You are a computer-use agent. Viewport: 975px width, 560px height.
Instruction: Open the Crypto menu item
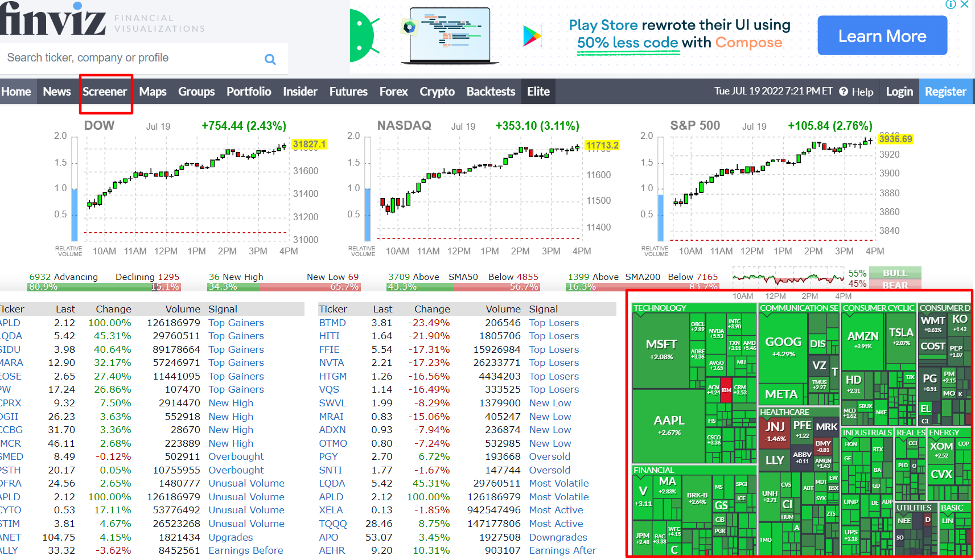[437, 92]
